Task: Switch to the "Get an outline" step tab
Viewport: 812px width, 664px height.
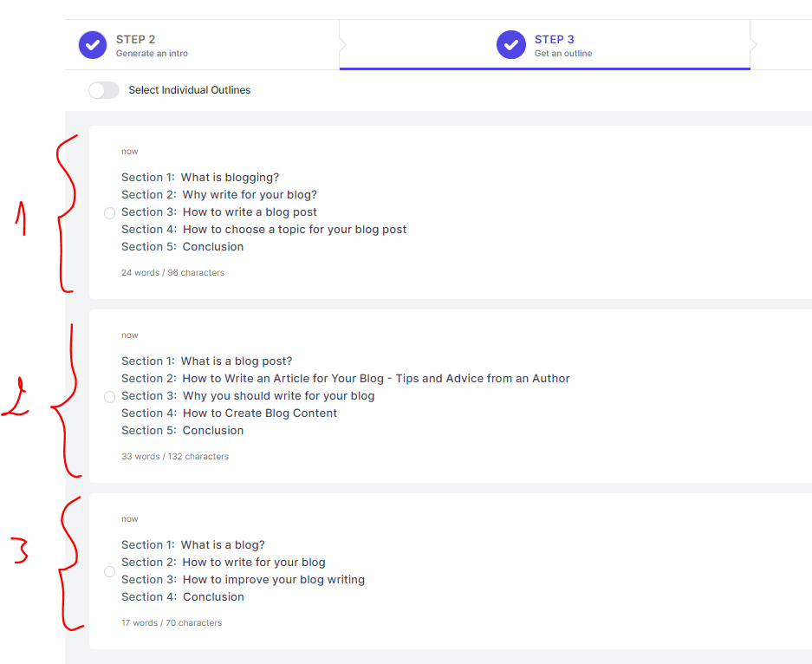Action: 563,46
